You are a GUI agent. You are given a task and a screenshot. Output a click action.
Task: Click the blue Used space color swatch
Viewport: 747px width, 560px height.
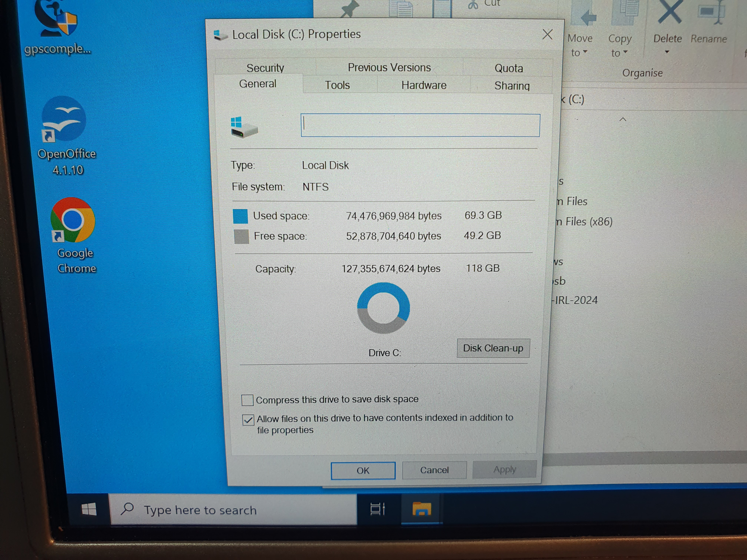[240, 216]
